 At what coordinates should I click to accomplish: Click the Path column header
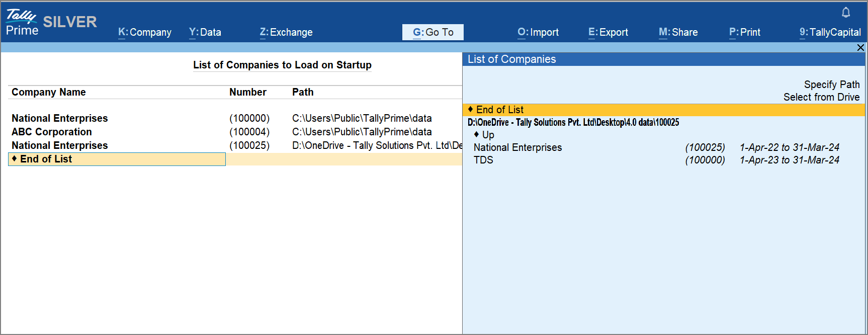pos(303,92)
